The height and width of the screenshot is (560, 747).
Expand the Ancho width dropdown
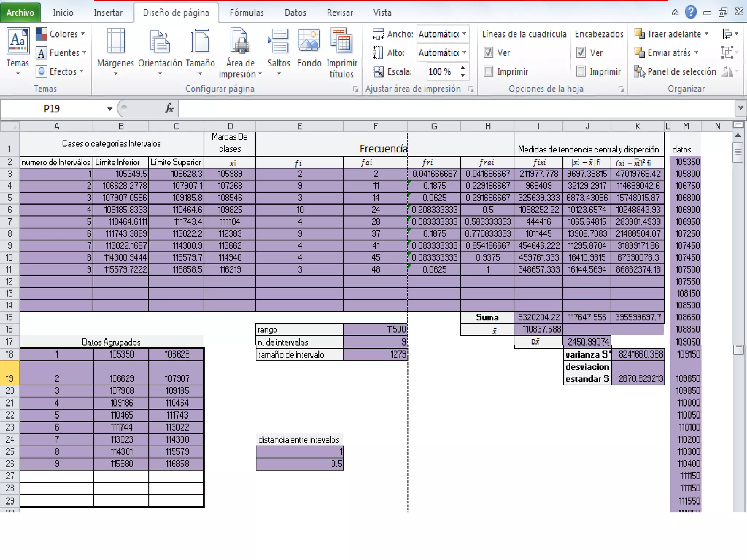point(464,34)
